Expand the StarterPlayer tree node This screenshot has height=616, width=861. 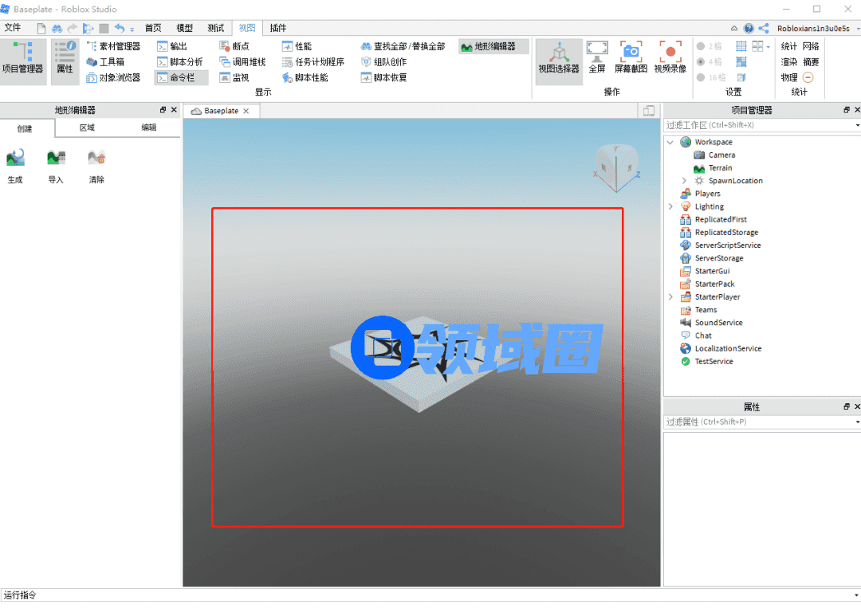pyautogui.click(x=670, y=297)
